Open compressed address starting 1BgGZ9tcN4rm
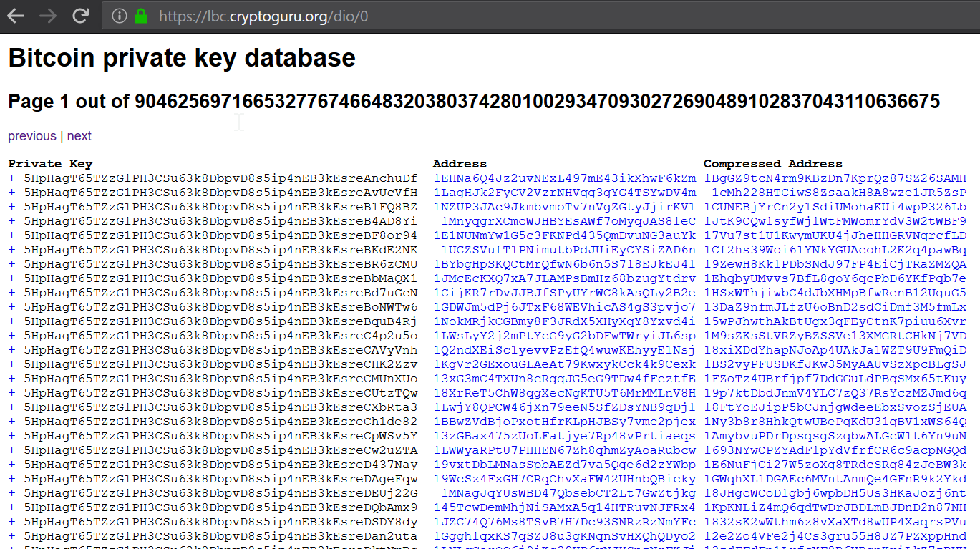 click(x=835, y=178)
